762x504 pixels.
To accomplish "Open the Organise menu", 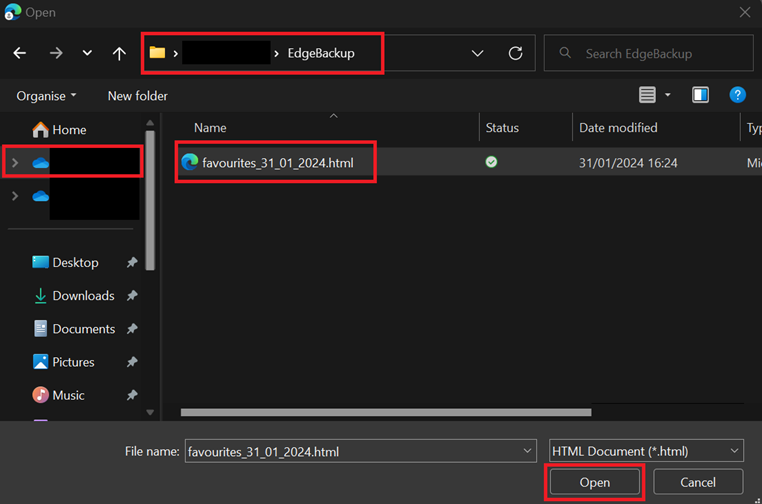I will pyautogui.click(x=46, y=96).
